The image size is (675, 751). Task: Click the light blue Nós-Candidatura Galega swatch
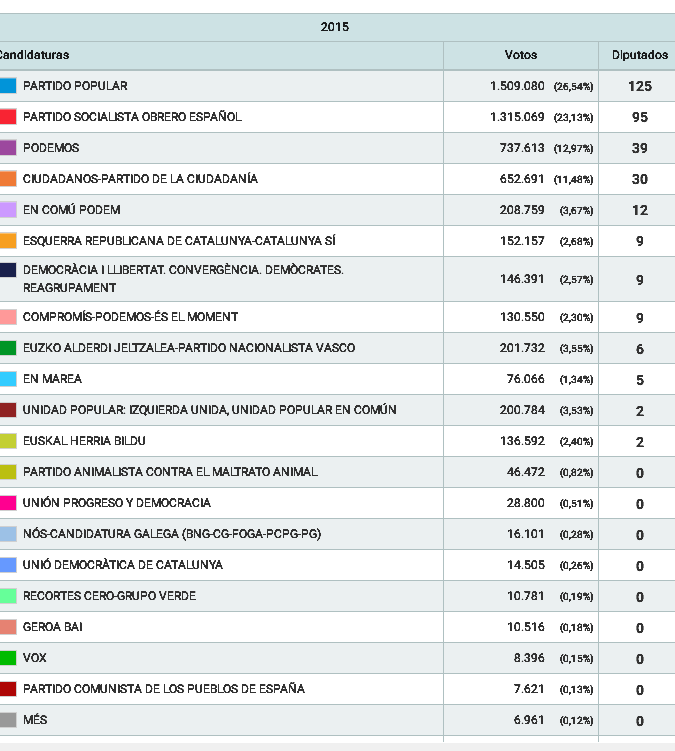8,534
